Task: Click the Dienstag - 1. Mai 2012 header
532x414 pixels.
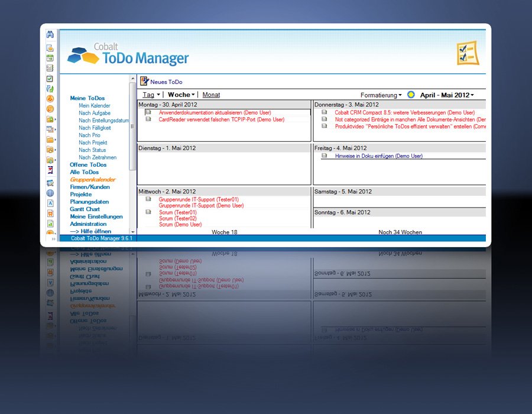Action: 224,148
